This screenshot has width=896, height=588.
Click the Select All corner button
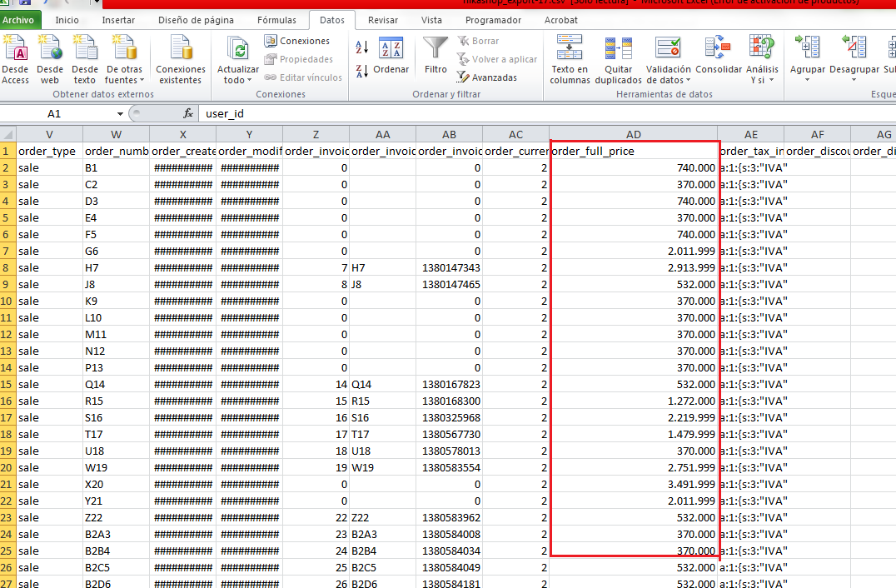(x=8, y=134)
